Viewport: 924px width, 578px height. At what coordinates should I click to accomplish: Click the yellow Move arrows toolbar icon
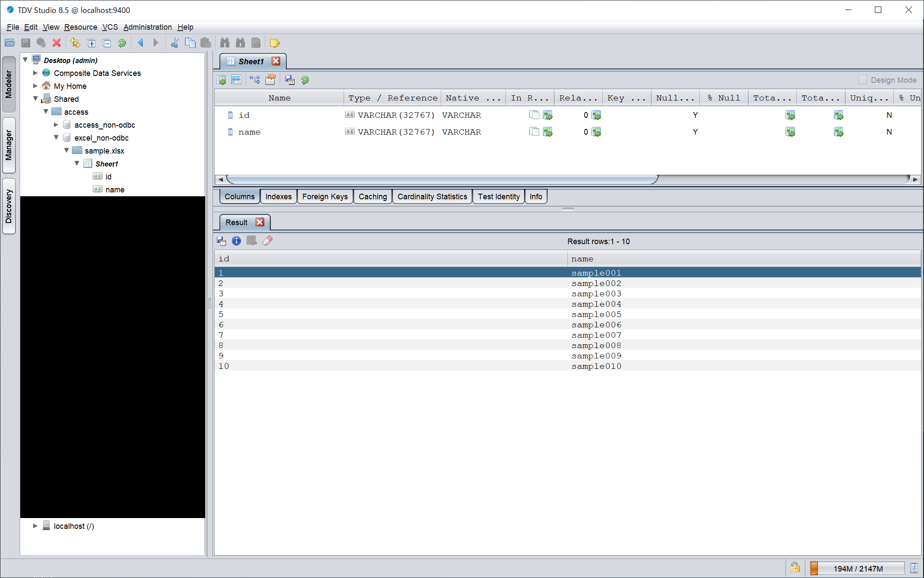click(75, 43)
